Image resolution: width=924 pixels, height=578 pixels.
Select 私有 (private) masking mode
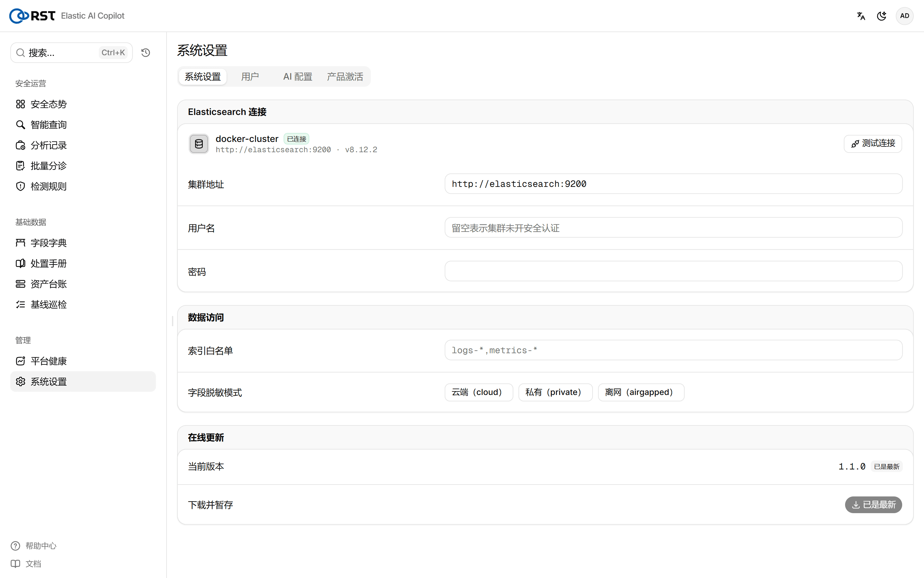(x=555, y=392)
